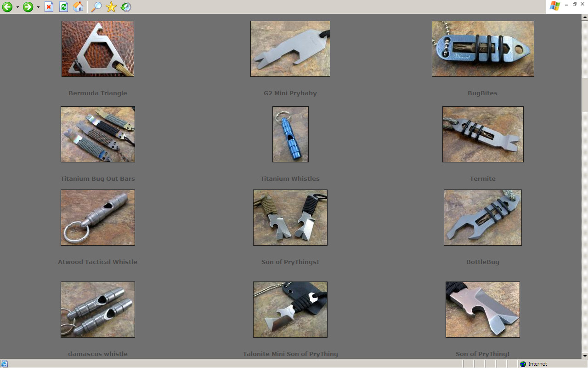Stop loading with the red X icon
Viewport: 588px width, 368px height.
(x=49, y=7)
